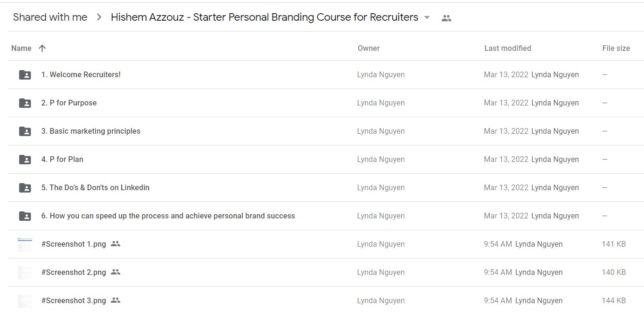Select the Basic marketing principles folder icon
Viewport: 644px width, 314px height.
25,131
